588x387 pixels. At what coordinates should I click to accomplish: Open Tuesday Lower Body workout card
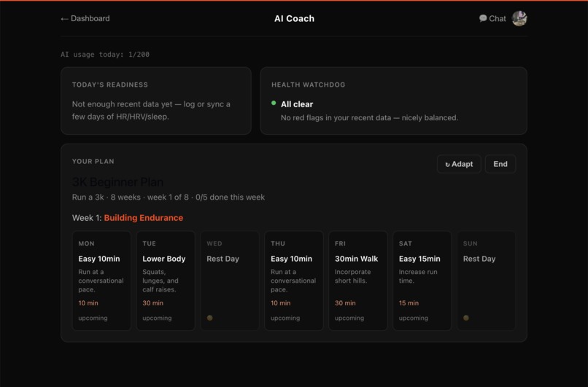pyautogui.click(x=166, y=281)
